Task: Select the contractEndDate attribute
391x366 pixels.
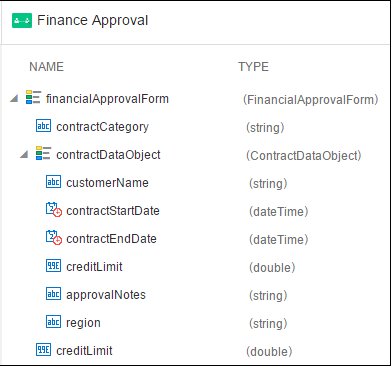Action: (111, 239)
